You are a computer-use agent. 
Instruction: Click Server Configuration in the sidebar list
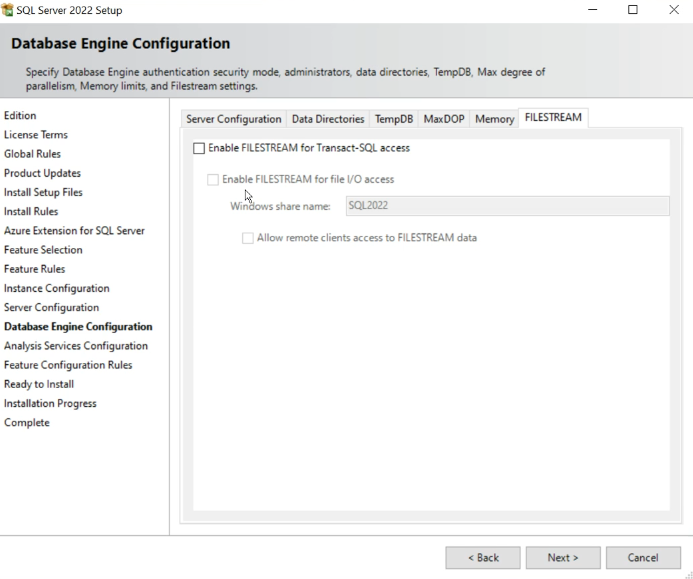pos(51,308)
